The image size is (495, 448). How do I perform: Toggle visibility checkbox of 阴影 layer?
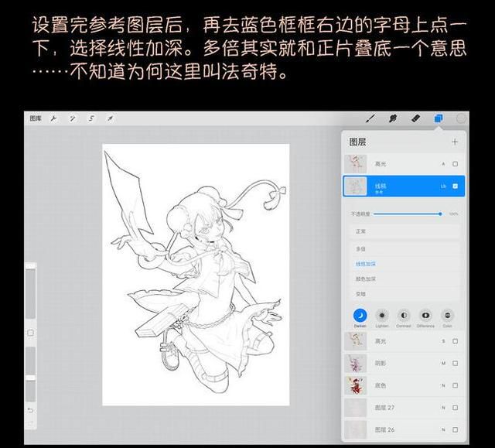tap(455, 364)
